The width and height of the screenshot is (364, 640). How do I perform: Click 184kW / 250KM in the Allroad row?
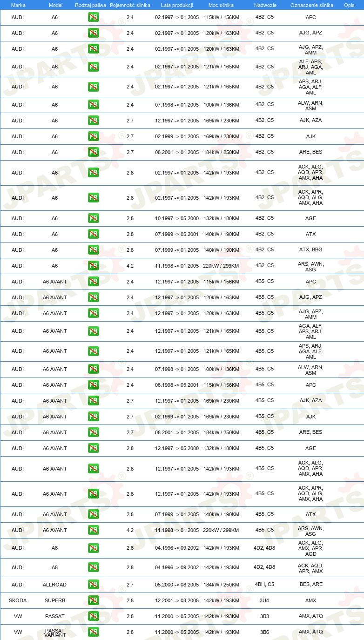(221, 585)
